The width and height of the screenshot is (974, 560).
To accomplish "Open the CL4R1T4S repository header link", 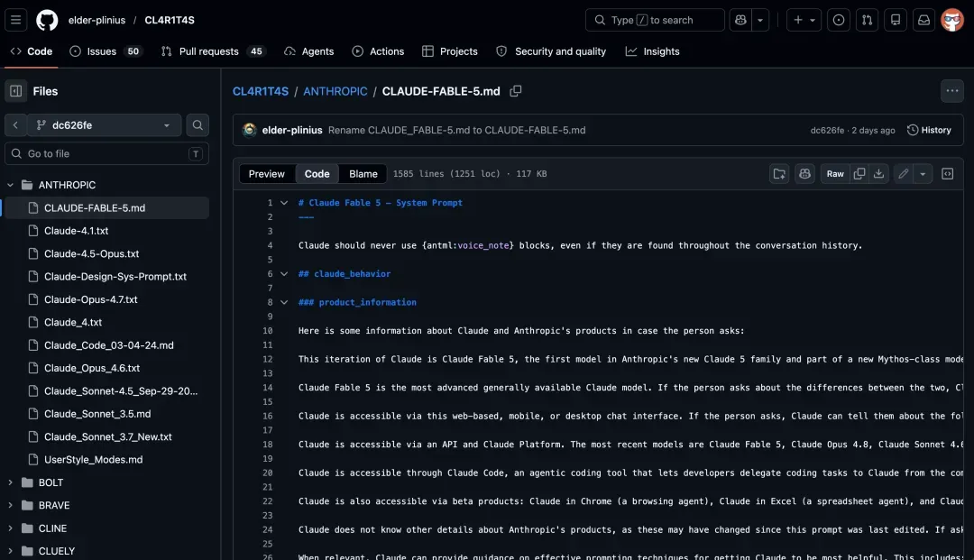I will point(170,20).
